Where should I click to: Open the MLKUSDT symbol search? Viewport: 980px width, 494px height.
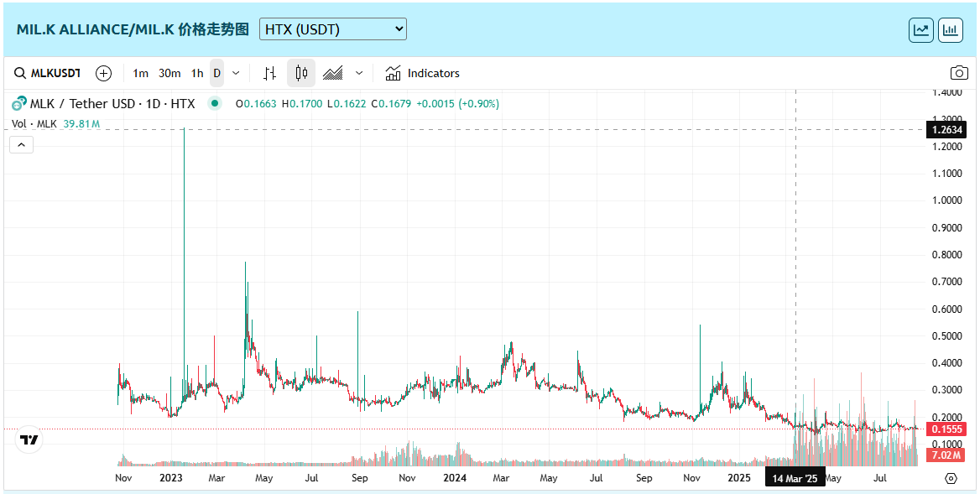click(49, 74)
